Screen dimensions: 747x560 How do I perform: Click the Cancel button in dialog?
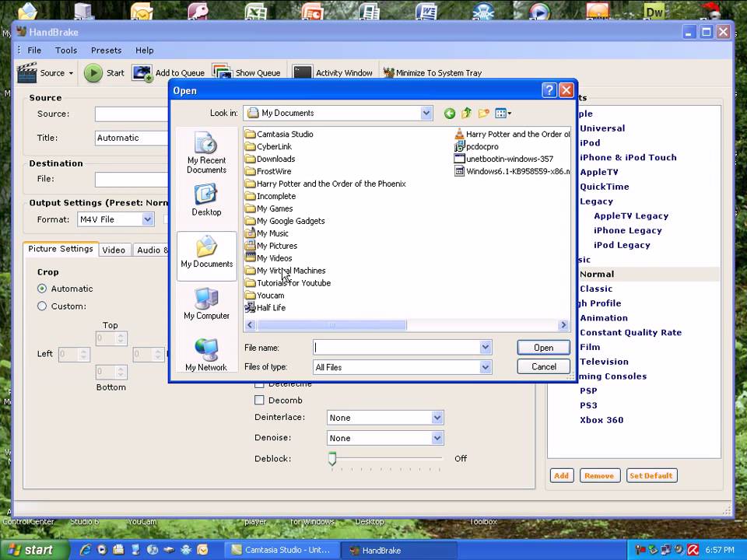[544, 366]
